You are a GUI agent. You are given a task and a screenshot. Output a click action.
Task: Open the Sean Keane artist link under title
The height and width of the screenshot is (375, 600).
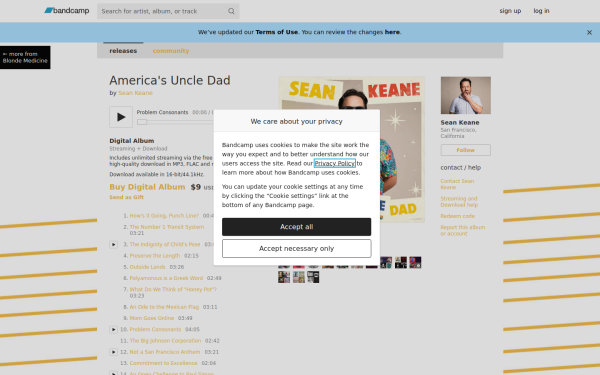coord(135,93)
